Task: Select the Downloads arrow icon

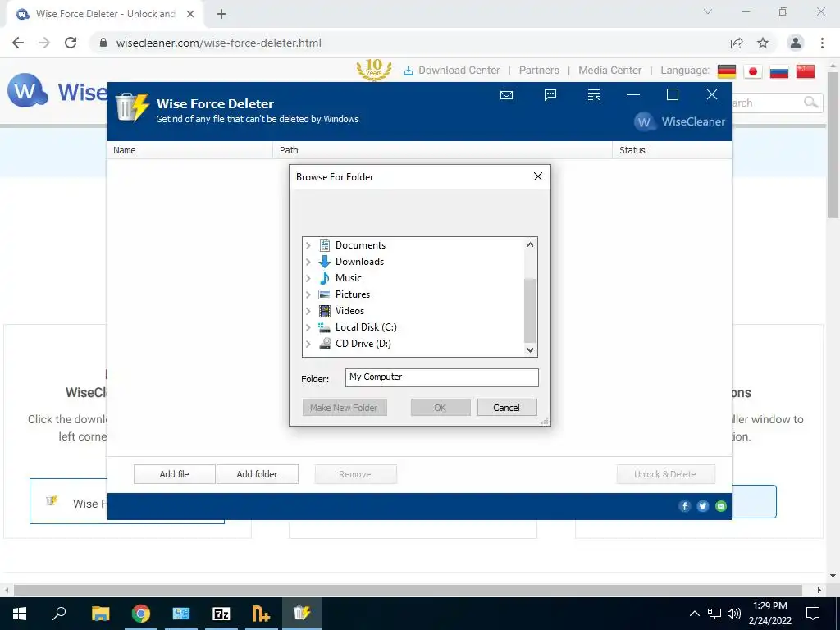Action: [325, 262]
